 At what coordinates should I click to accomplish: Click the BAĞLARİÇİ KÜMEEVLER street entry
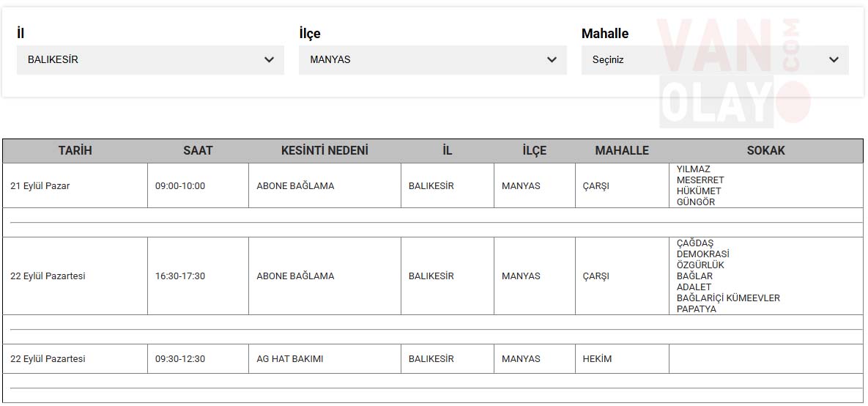pyautogui.click(x=728, y=298)
